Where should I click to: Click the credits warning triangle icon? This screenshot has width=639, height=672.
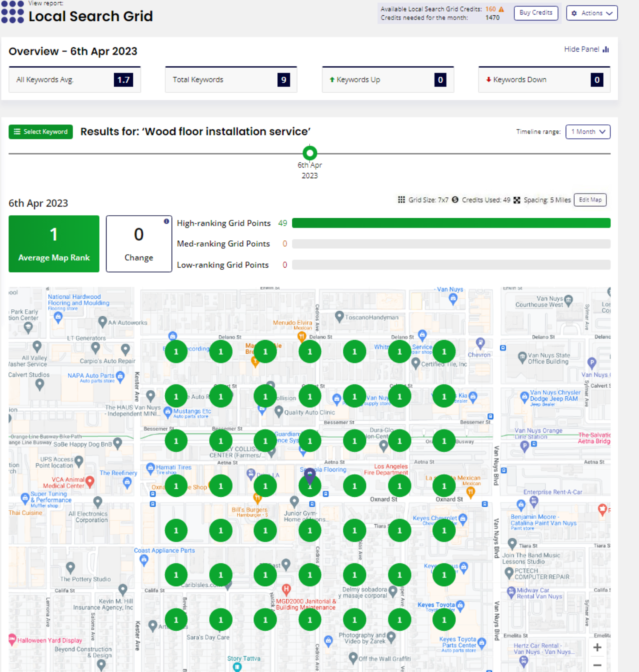pos(501,9)
